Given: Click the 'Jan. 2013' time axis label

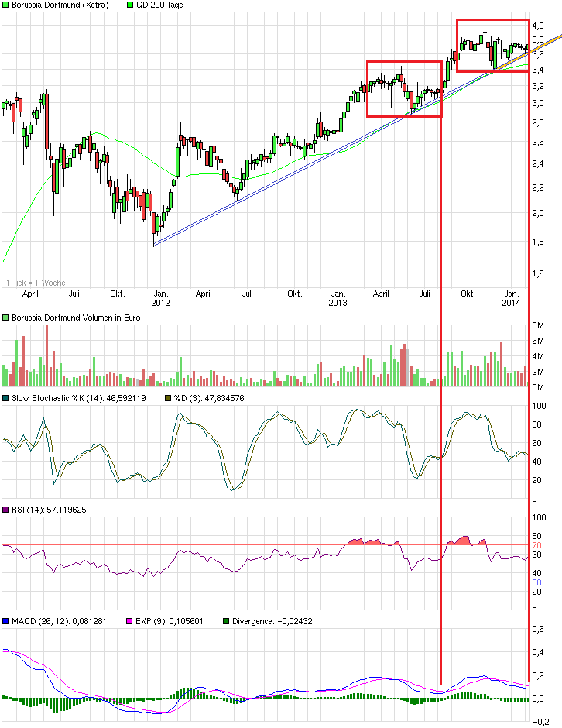Looking at the screenshot, I should [x=338, y=298].
